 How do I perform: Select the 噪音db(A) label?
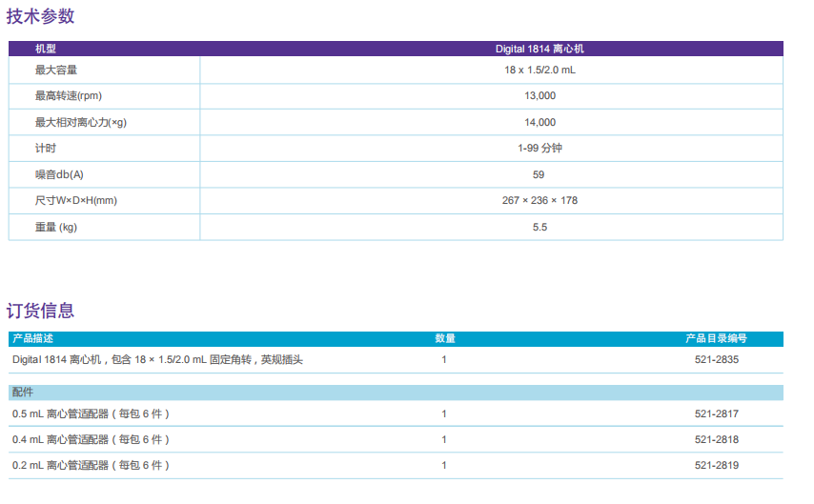click(x=59, y=174)
